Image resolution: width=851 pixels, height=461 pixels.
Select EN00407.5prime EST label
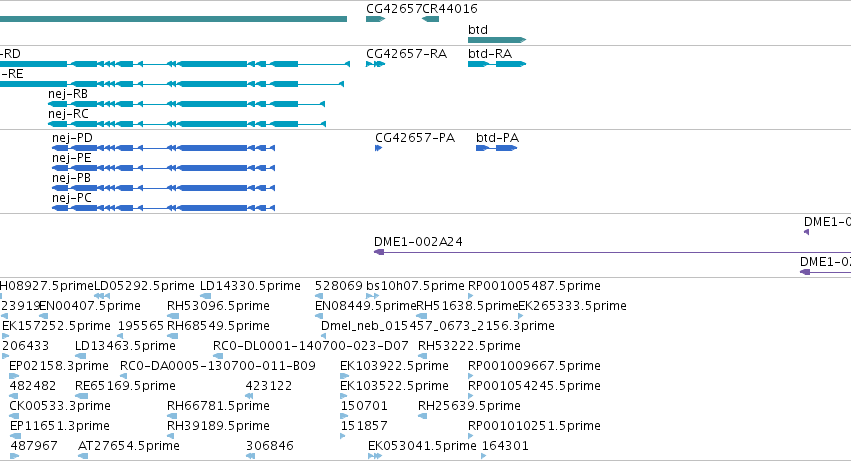90,306
